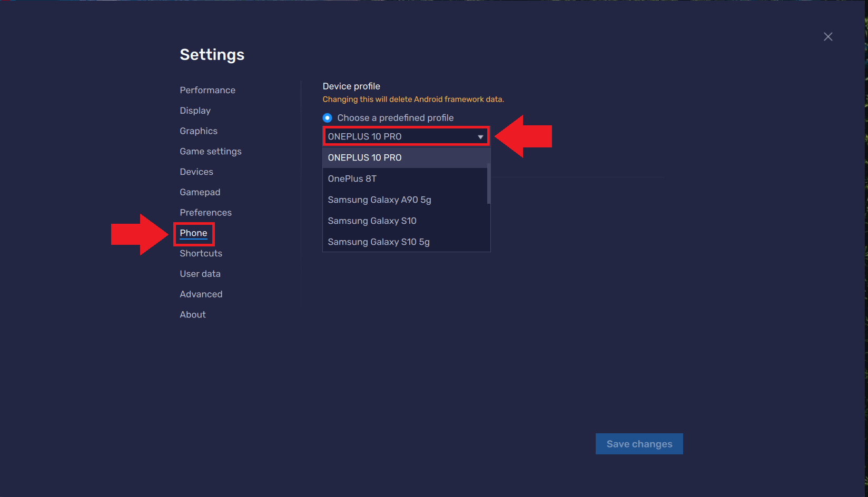The width and height of the screenshot is (868, 497).
Task: Click the dropdown list scrollbar
Action: point(489,183)
